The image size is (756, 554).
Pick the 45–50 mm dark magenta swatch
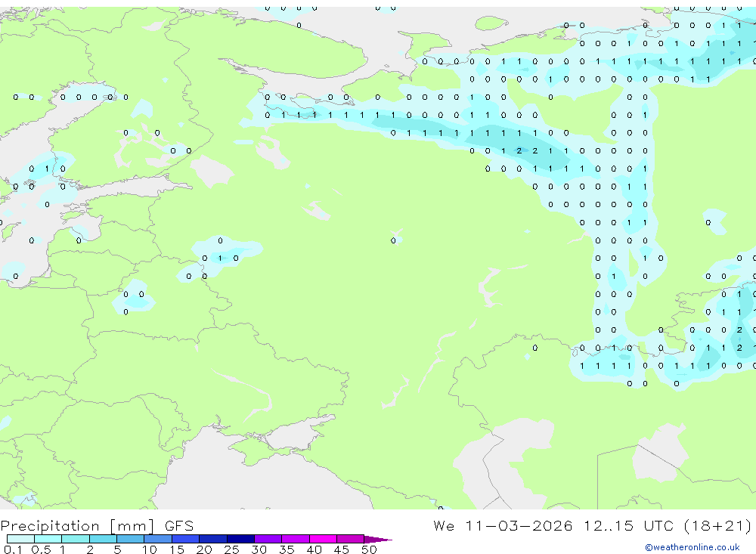coord(350,539)
